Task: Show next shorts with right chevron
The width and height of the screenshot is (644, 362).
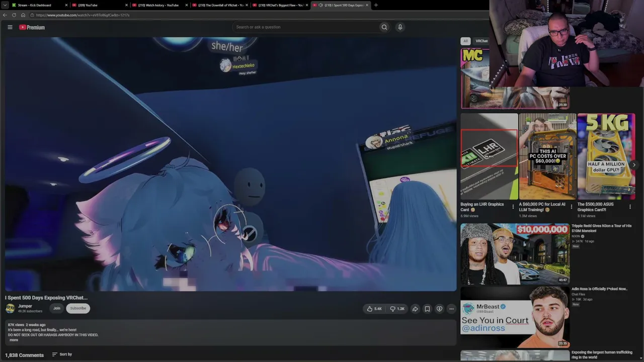Action: pyautogui.click(x=634, y=165)
